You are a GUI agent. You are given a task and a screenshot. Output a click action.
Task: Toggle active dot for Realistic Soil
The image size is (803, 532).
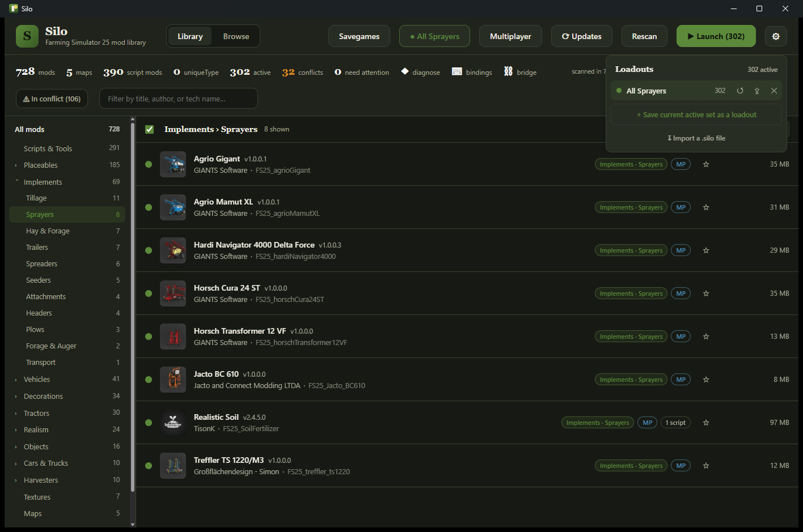pos(149,423)
